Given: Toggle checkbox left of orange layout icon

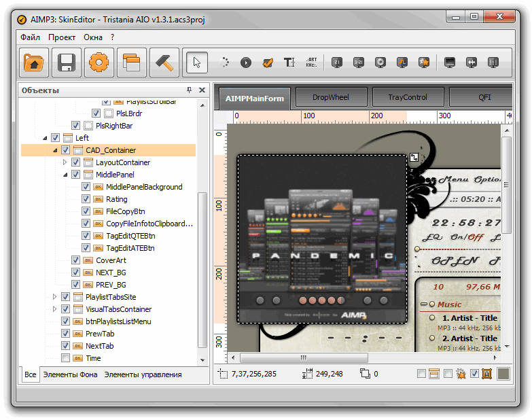Looking at the screenshot, I should (x=422, y=374).
